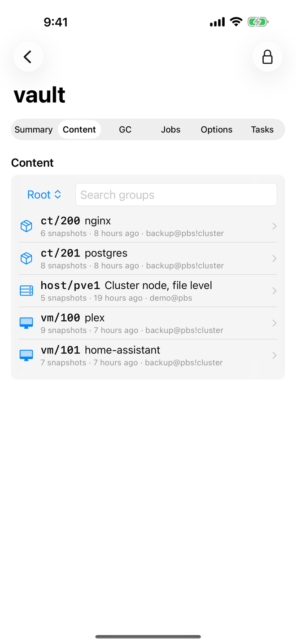Tap the server rack icon for host/pve1
This screenshot has height=644, width=296.
pyautogui.click(x=26, y=291)
